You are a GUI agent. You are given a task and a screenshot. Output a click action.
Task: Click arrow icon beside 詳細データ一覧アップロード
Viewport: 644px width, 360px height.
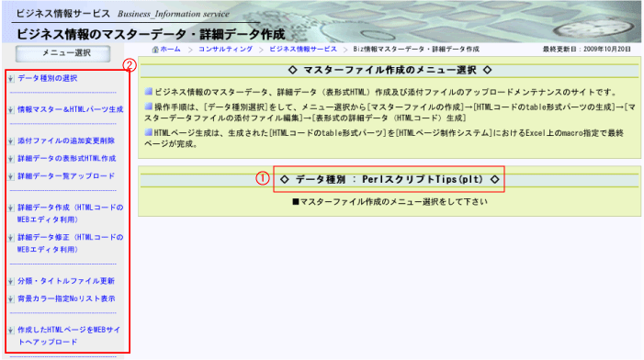pos(11,176)
